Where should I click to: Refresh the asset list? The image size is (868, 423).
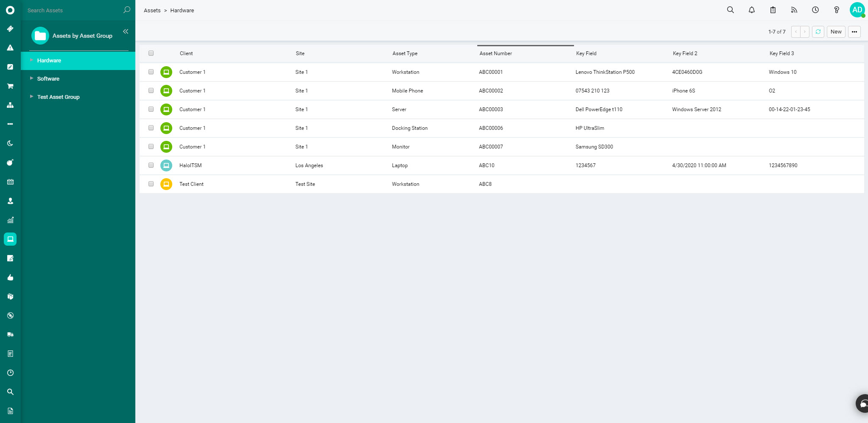818,32
